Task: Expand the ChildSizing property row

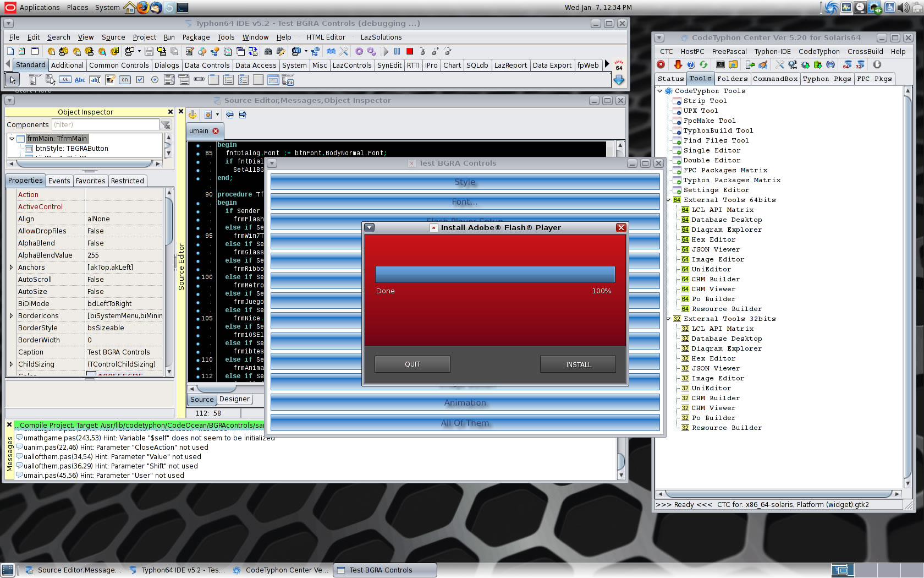Action: click(x=11, y=364)
